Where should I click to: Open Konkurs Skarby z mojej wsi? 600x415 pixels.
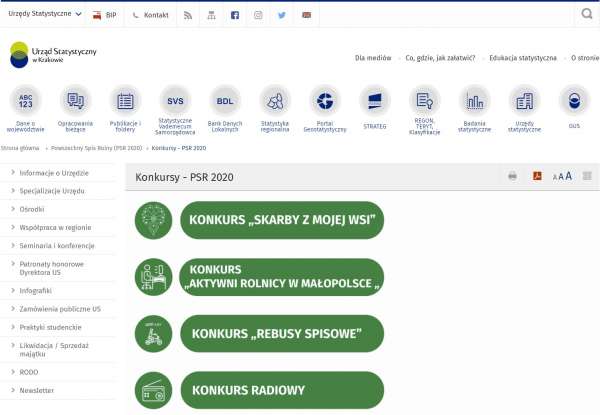coord(282,220)
